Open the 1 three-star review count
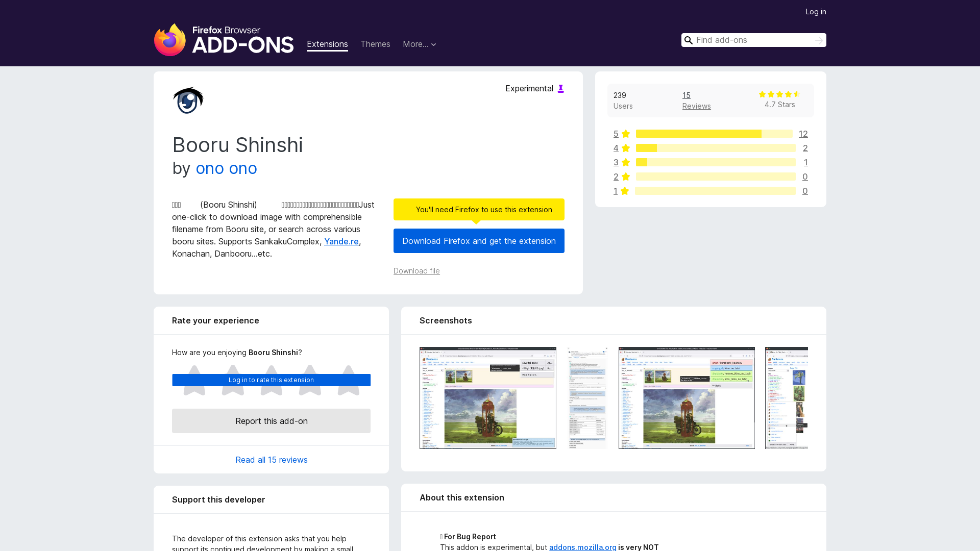This screenshot has width=980, height=551. pyautogui.click(x=805, y=162)
